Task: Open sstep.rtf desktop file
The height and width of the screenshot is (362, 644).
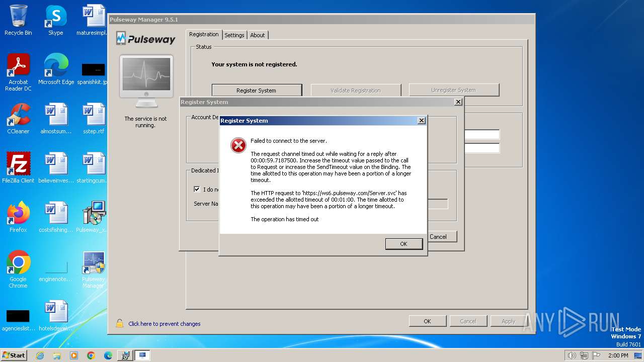Action: pyautogui.click(x=93, y=119)
